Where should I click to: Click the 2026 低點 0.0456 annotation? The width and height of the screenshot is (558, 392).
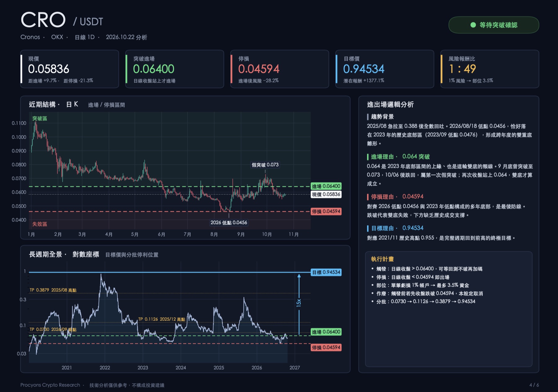pyautogui.click(x=229, y=222)
